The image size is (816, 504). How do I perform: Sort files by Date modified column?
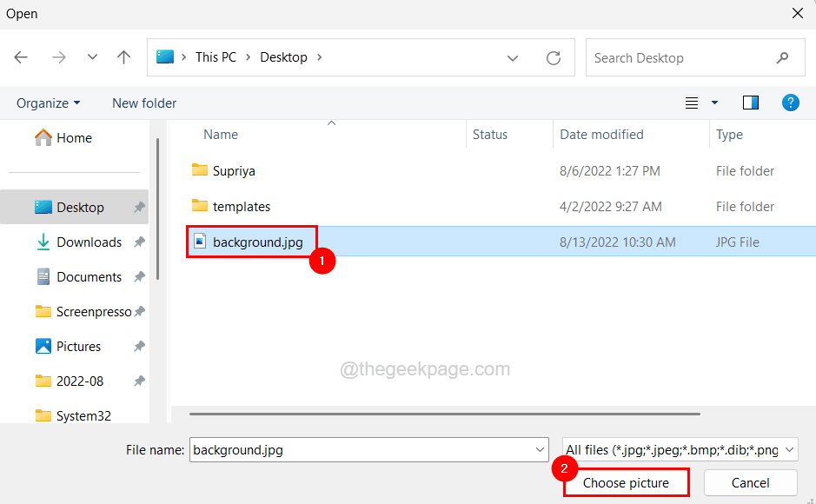[601, 135]
